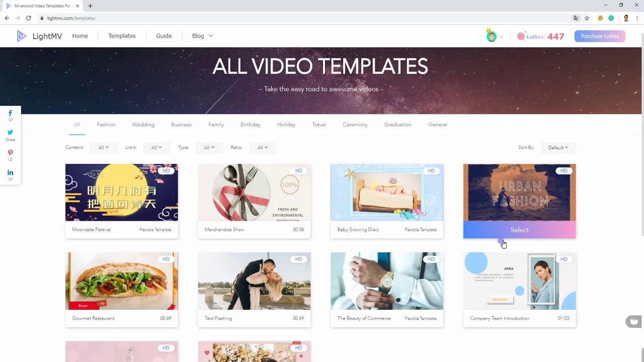
Task: Switch to Graduation category tab
Action: [x=398, y=125]
